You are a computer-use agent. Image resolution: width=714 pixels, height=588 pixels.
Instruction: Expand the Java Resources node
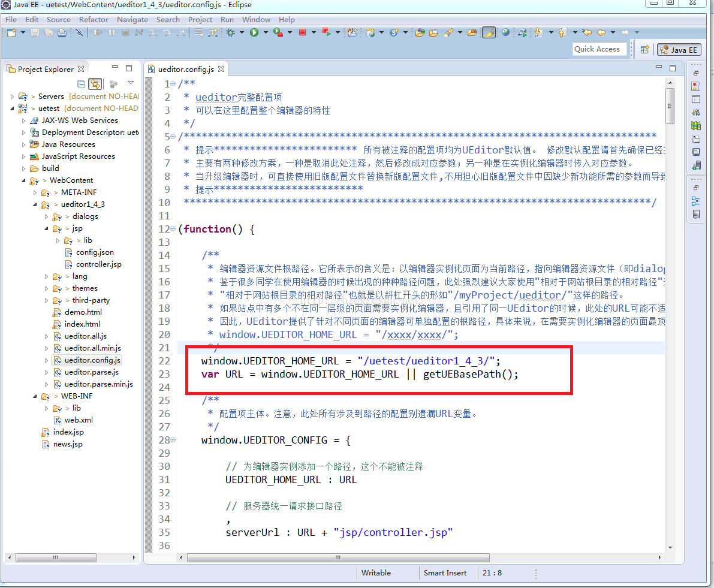pos(23,144)
